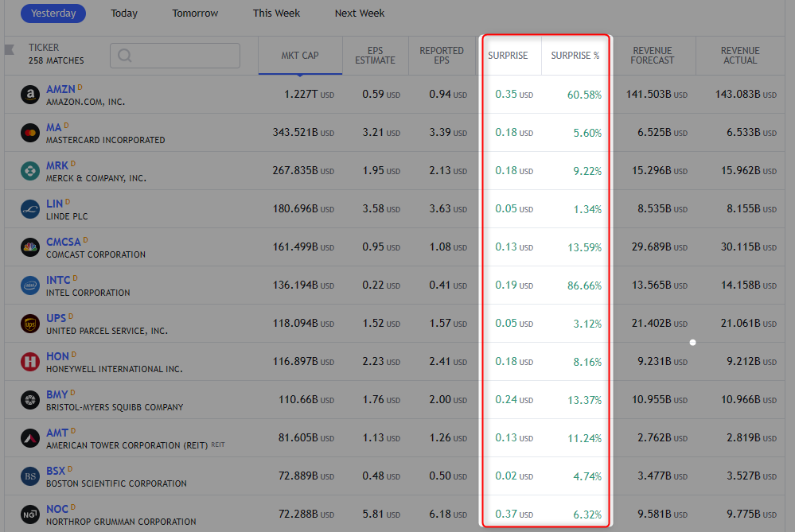This screenshot has height=532, width=795.
Task: Click the Intel logo icon
Action: [30, 285]
